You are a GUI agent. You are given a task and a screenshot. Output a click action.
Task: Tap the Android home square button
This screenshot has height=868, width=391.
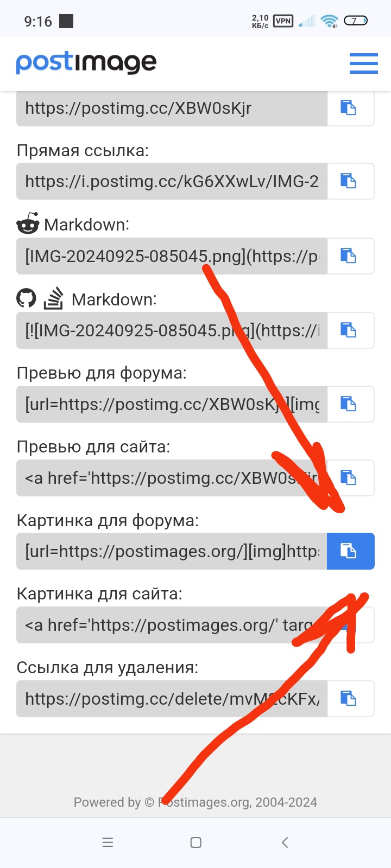point(196,843)
